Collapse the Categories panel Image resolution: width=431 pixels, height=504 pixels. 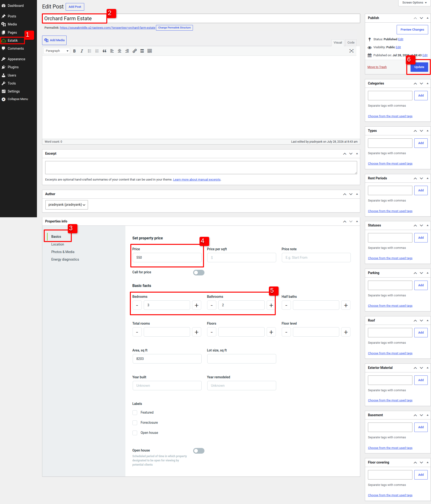[x=428, y=83]
